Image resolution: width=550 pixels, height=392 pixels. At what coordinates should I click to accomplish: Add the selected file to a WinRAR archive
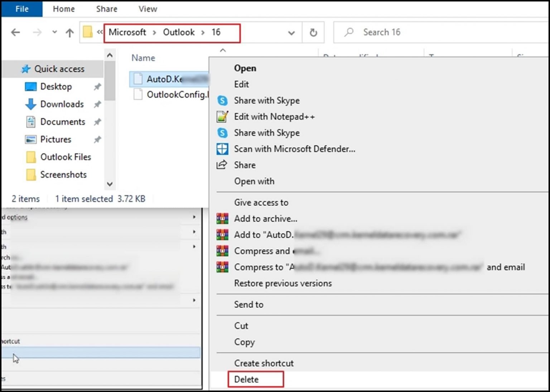tap(265, 218)
